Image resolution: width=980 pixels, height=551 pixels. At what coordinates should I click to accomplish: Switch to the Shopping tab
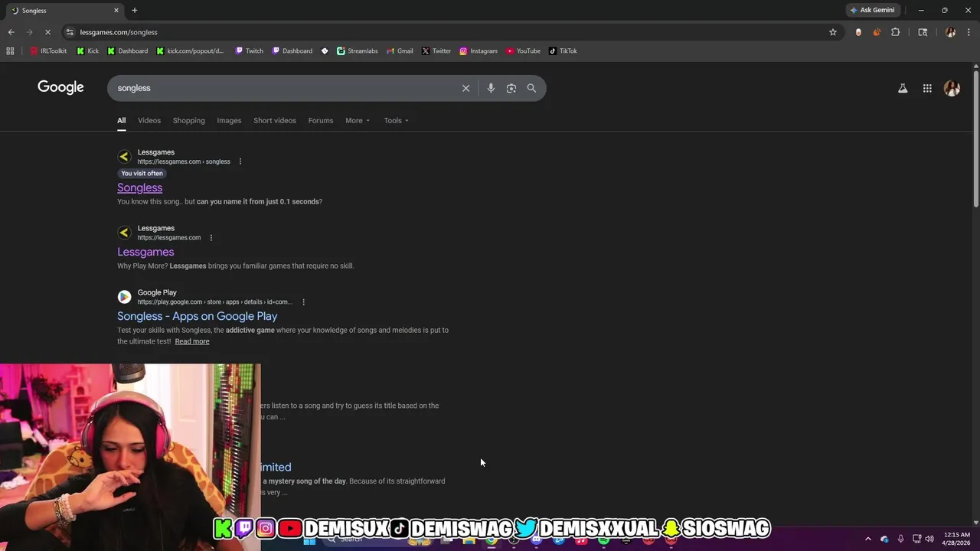tap(188, 120)
